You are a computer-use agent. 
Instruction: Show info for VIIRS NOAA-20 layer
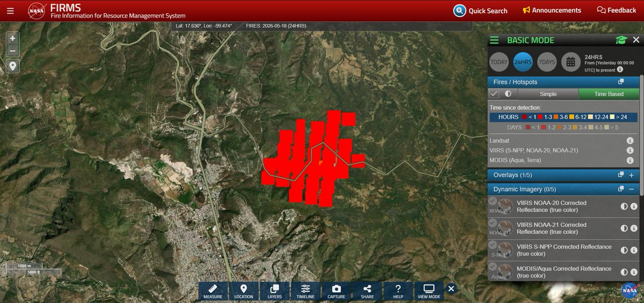coord(633,206)
